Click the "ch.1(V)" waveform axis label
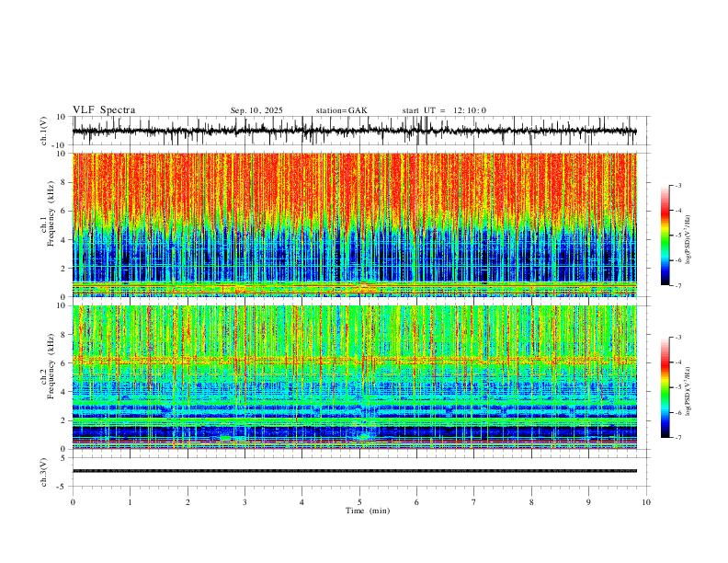The height and width of the screenshot is (563, 728). click(44, 131)
